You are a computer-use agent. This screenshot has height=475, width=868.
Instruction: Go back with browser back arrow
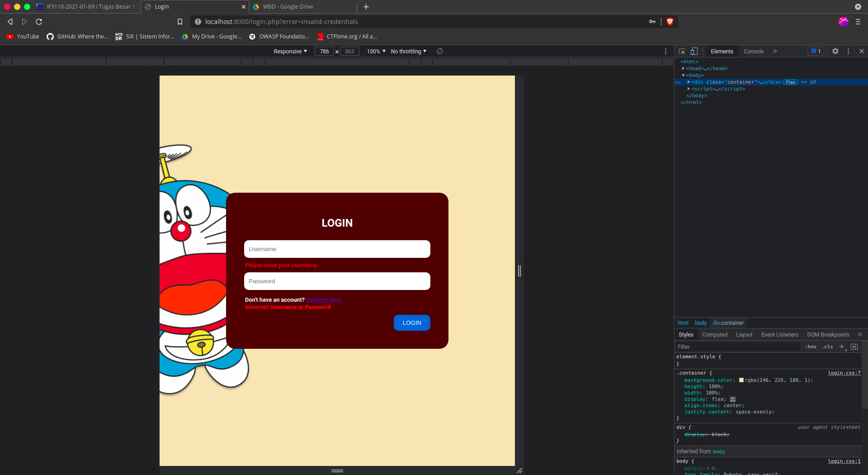click(10, 22)
